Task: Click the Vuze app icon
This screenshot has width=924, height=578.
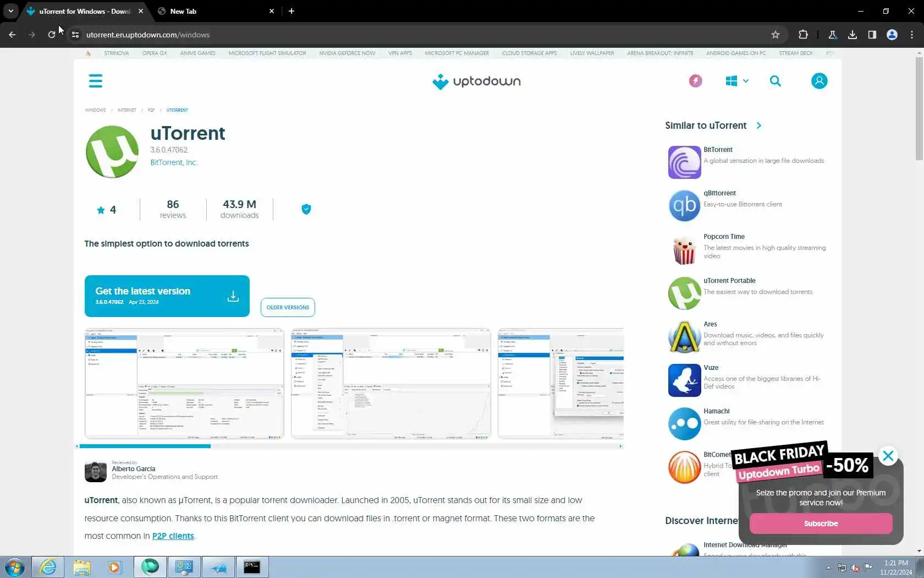Action: [x=684, y=380]
